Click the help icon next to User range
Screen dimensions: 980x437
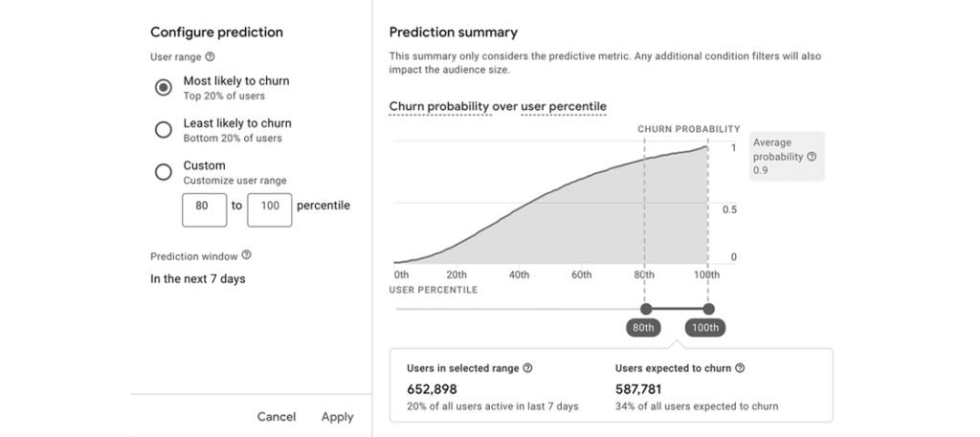click(x=211, y=57)
